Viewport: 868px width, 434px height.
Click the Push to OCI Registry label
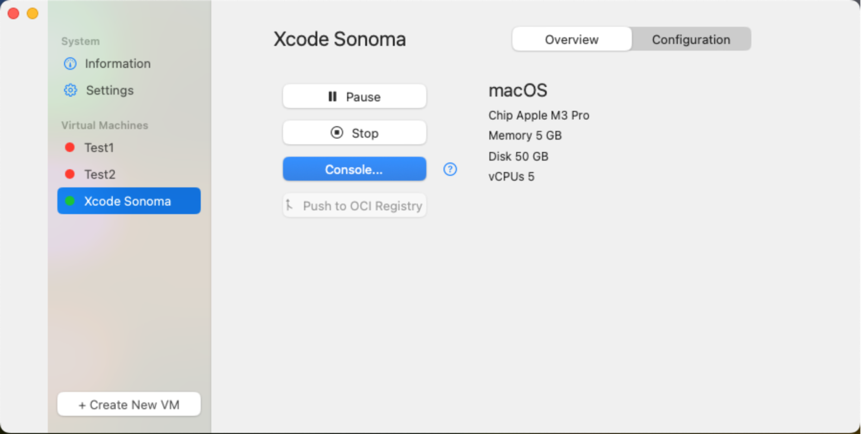click(x=362, y=206)
